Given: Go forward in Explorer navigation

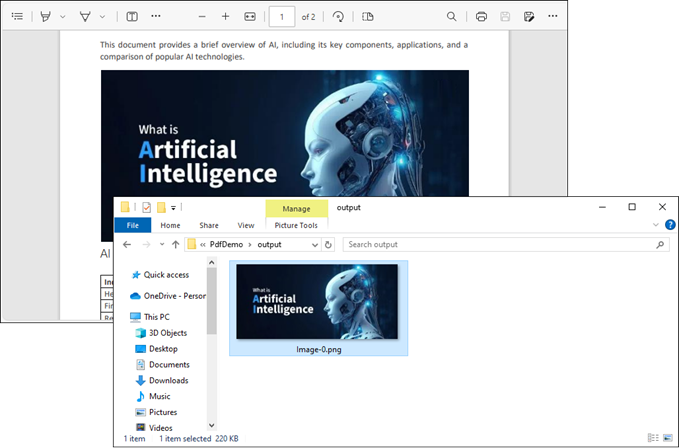Looking at the screenshot, I should coord(146,245).
